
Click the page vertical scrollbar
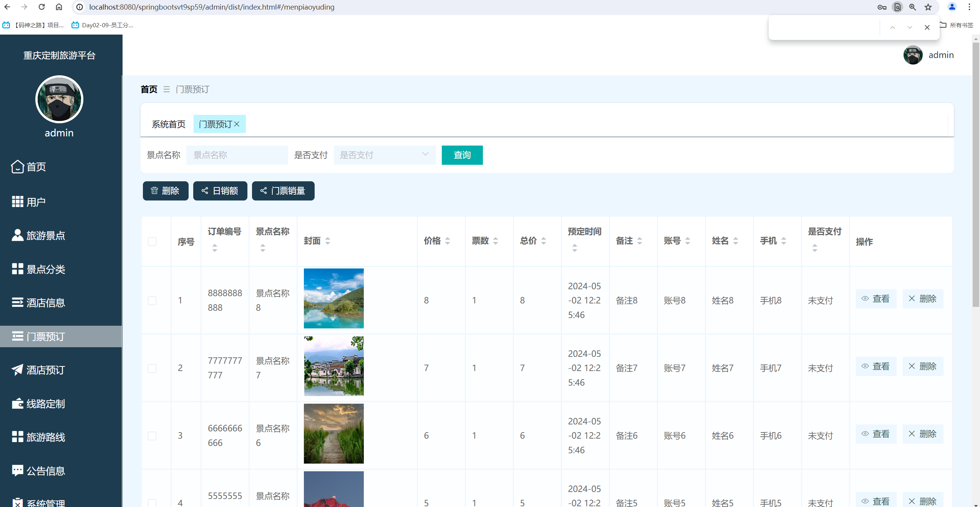(x=976, y=175)
